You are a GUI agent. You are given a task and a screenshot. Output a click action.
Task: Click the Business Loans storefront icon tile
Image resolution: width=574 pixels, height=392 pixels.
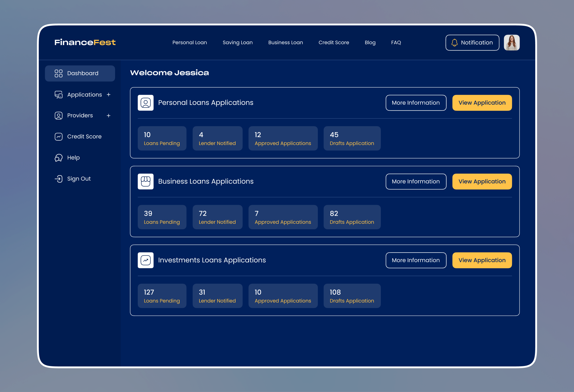pos(146,181)
